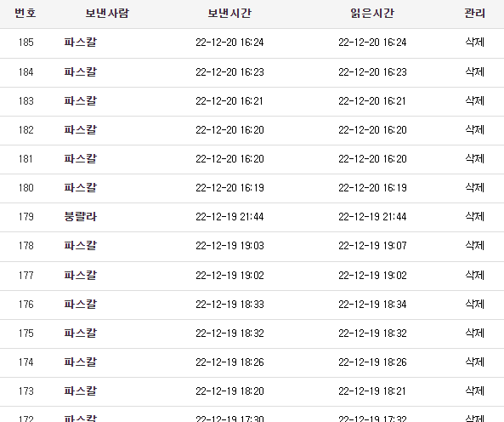The image size is (504, 422).
Task: Delete message number 183
Action: [474, 100]
